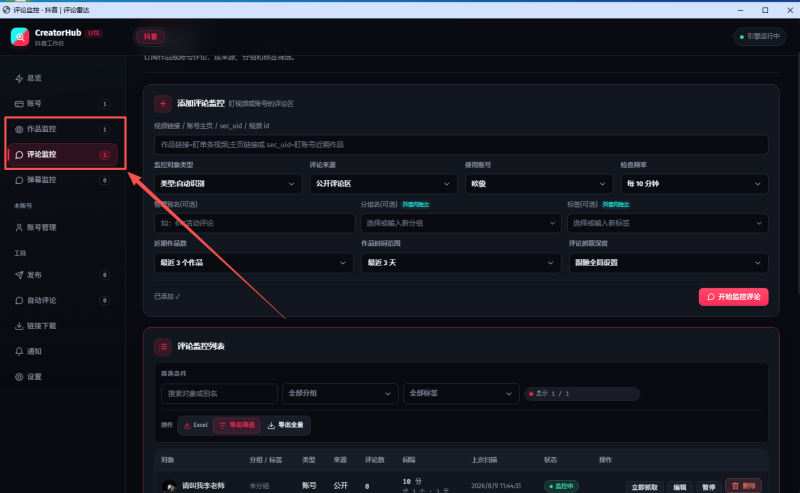This screenshot has width=800, height=493.
Task: Click the 请叫我李老师 row name
Action: click(203, 486)
